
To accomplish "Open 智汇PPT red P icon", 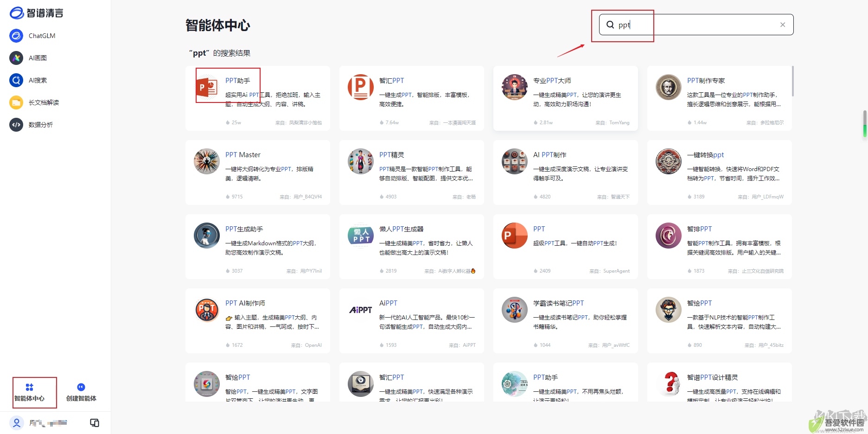I will (x=361, y=87).
